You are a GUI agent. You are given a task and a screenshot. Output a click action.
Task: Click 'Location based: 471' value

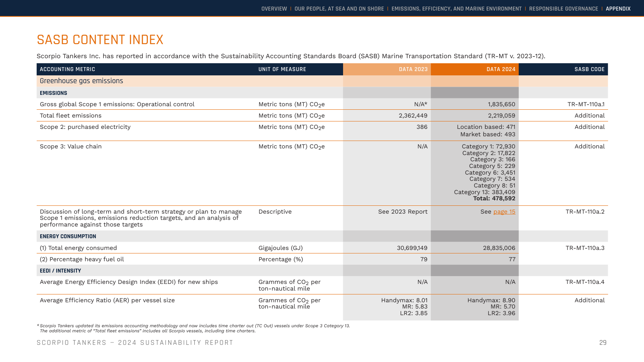pyautogui.click(x=486, y=127)
